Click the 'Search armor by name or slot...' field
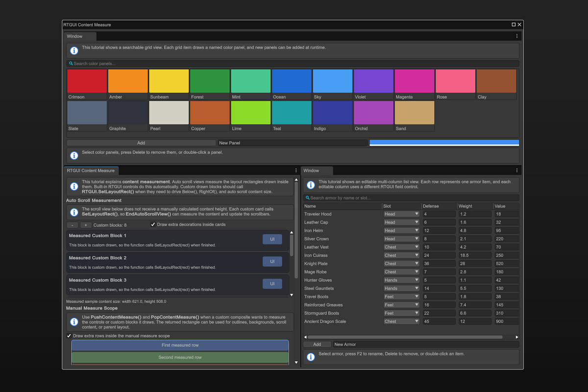Screen dimensions: 588x392 (x=411, y=198)
